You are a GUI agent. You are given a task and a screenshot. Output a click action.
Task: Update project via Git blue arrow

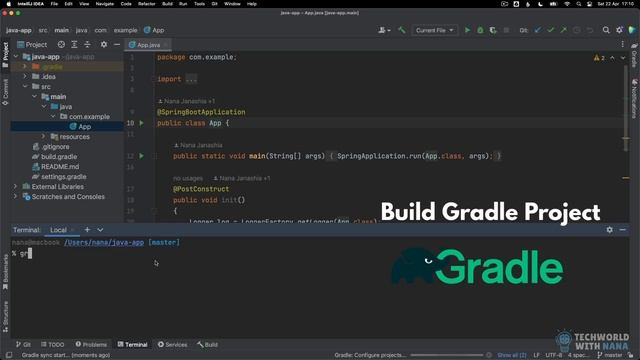point(538,30)
